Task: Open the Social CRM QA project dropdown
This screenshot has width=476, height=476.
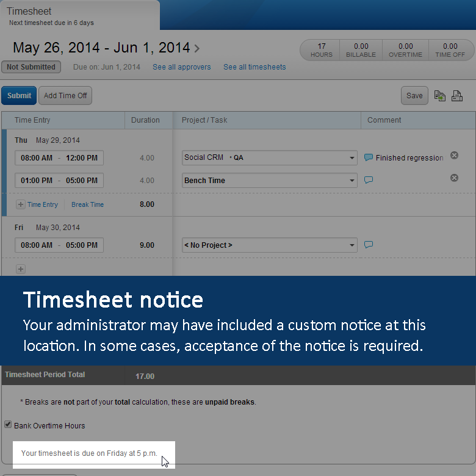Action: (x=269, y=157)
